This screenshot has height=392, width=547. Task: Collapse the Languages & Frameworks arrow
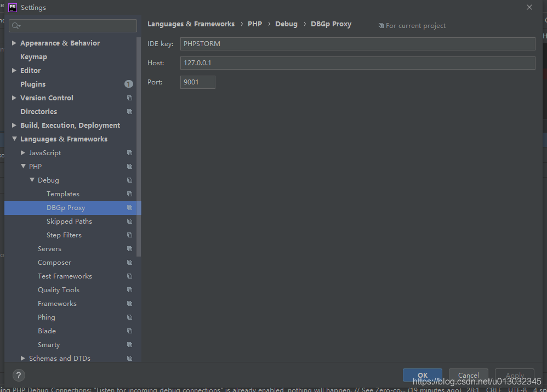14,139
